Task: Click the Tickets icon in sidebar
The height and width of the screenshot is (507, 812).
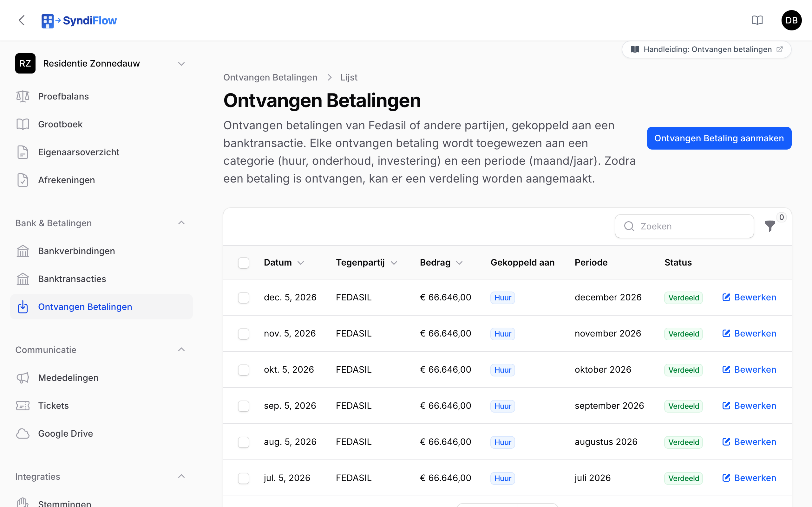Action: [x=23, y=405]
